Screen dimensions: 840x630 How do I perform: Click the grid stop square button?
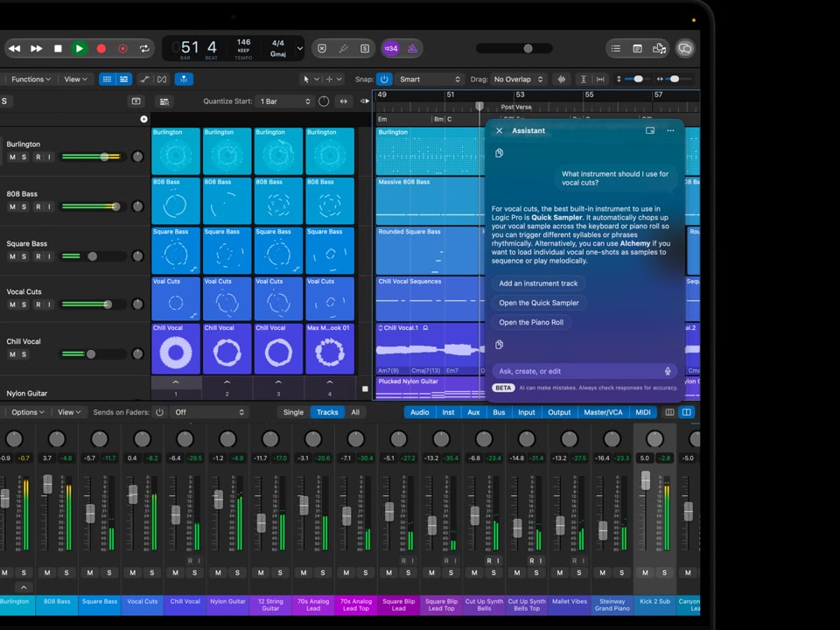click(365, 388)
